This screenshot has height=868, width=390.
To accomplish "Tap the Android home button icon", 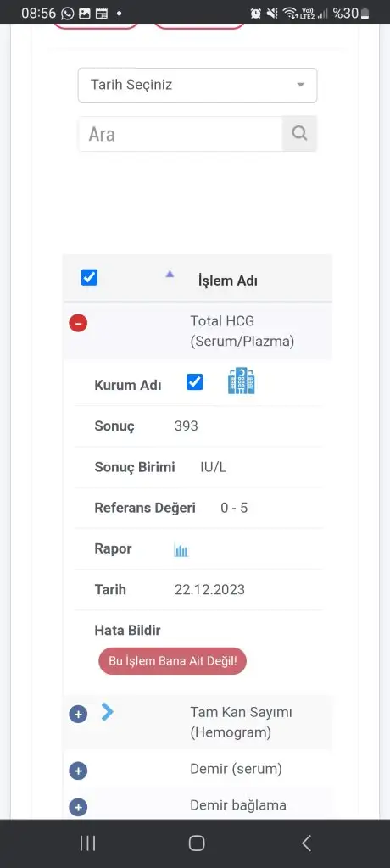I will pos(197,843).
